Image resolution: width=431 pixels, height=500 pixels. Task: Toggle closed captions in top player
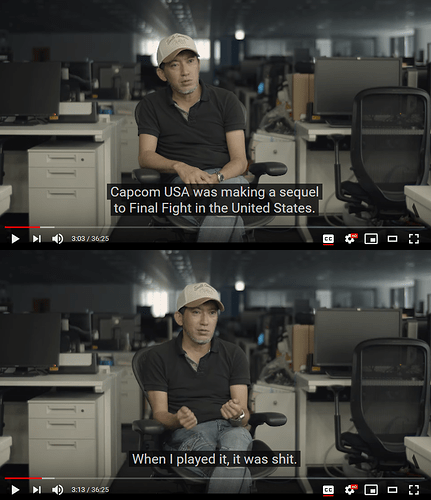328,239
